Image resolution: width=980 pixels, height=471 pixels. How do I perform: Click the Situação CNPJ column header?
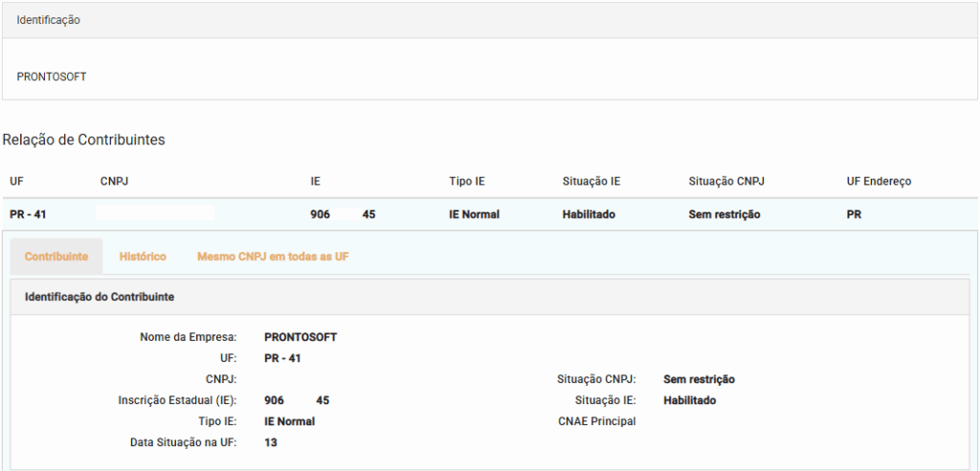click(726, 182)
